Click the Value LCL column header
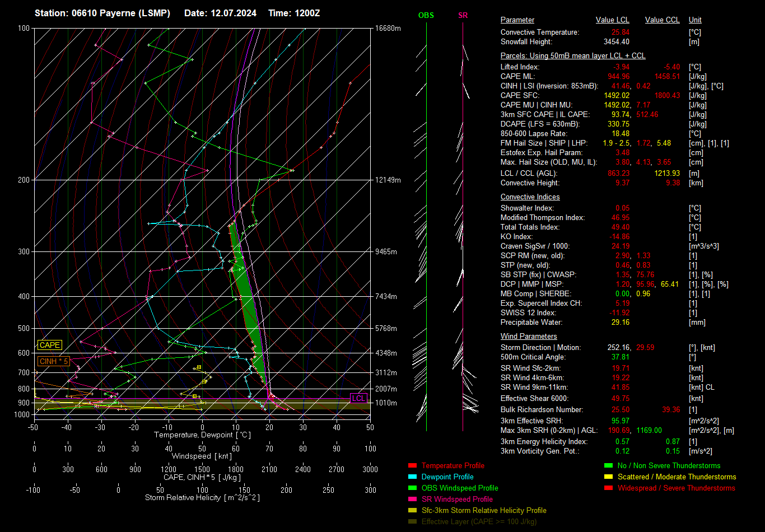The height and width of the screenshot is (532, 765). click(612, 20)
